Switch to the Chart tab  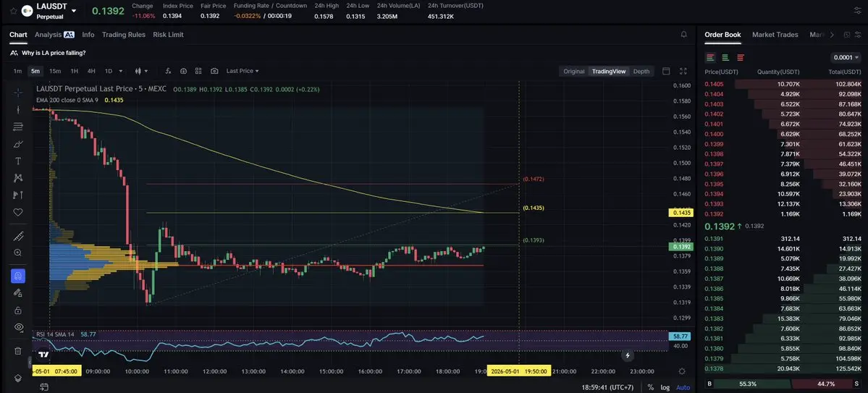coord(18,34)
